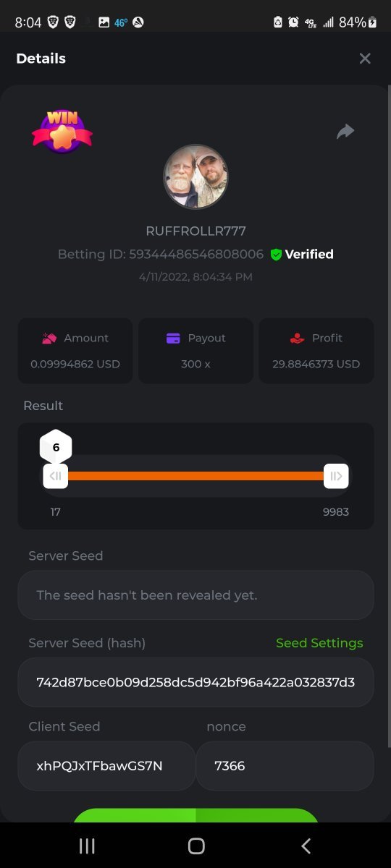Close the Details panel
This screenshot has width=391, height=868.
pos(365,59)
